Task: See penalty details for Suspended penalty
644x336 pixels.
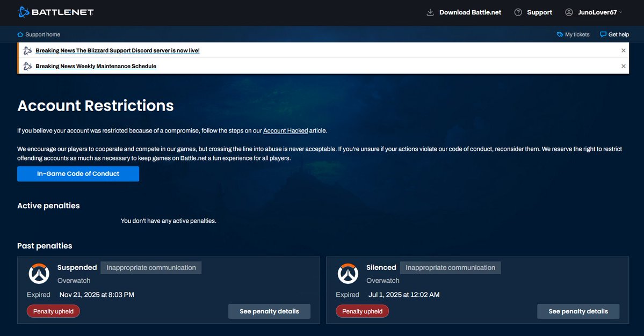Action: tap(270, 311)
